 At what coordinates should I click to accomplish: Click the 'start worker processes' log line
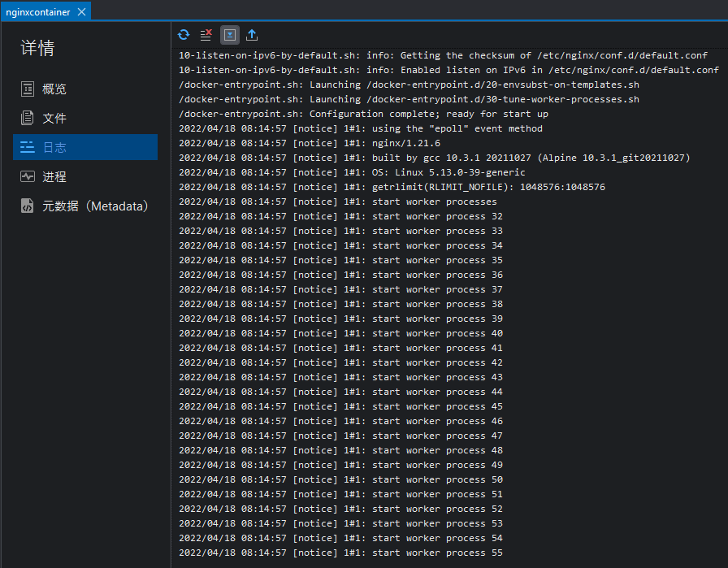pos(338,202)
